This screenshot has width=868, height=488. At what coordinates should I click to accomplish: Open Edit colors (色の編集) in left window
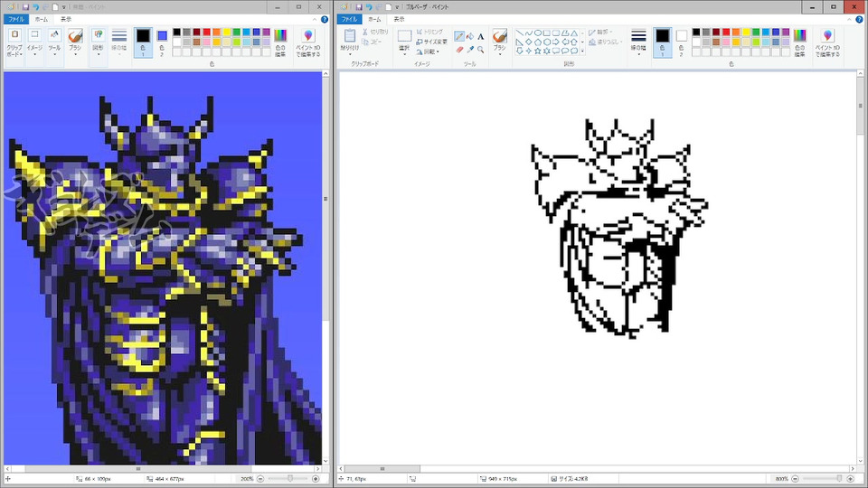coord(280,42)
